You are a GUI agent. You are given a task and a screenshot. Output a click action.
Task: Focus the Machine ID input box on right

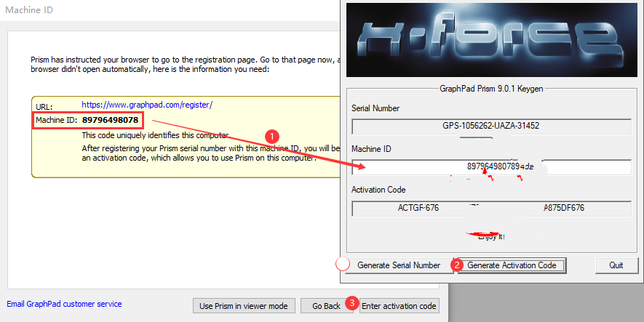491,166
